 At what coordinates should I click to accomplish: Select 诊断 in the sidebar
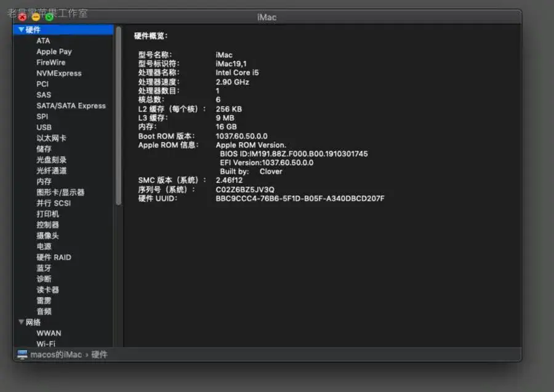(x=44, y=279)
